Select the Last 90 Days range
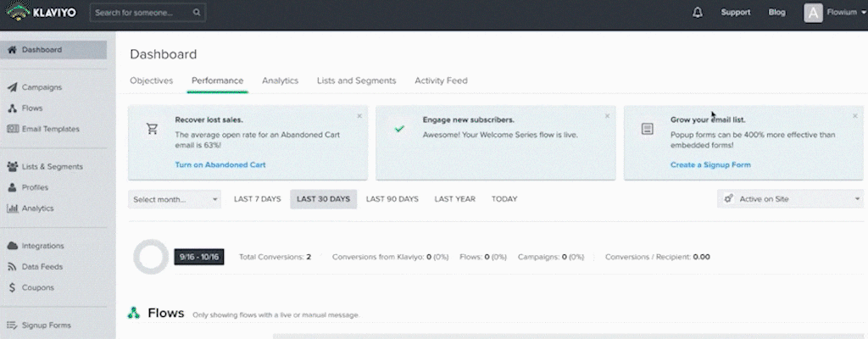 coord(392,199)
